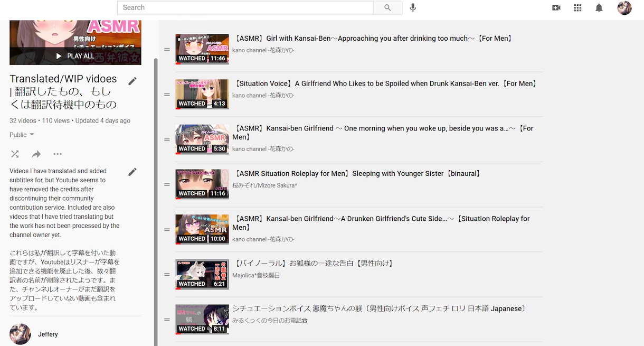The image size is (644, 346).
Task: Shuffle the playlist
Action: pos(15,154)
